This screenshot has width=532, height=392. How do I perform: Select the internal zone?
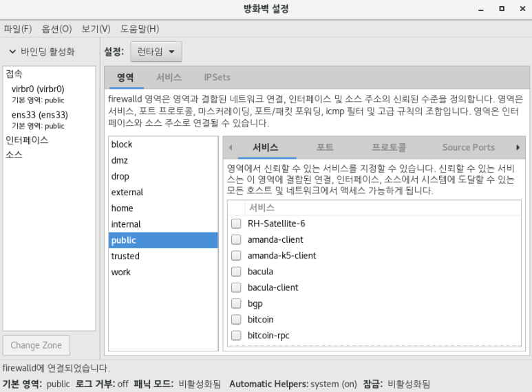163,224
